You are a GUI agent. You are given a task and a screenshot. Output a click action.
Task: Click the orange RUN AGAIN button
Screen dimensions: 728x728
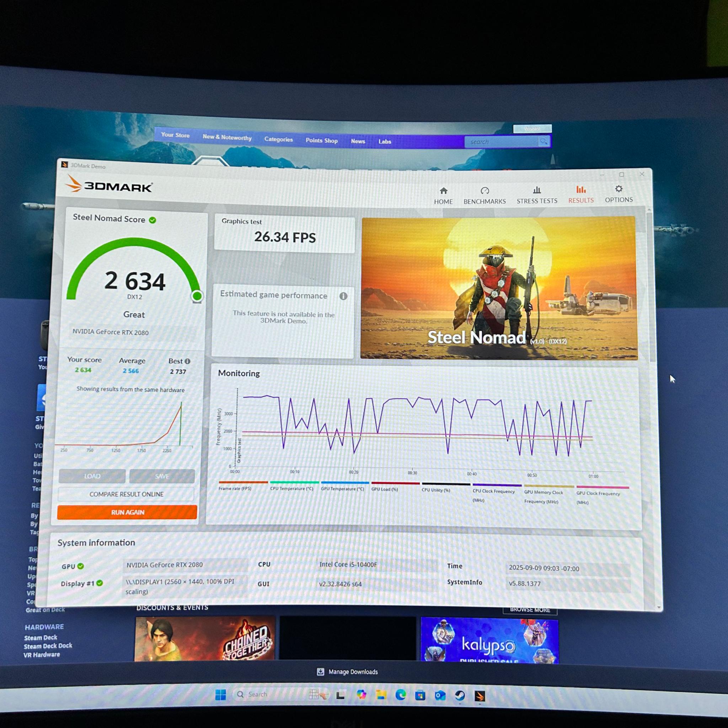[x=127, y=512]
